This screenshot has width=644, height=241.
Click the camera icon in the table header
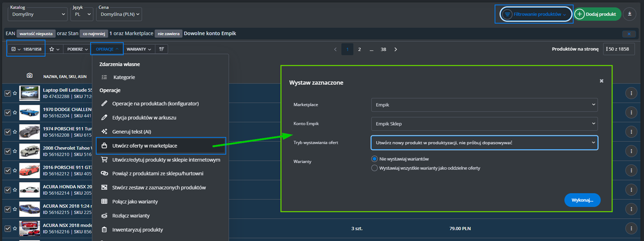30,76
